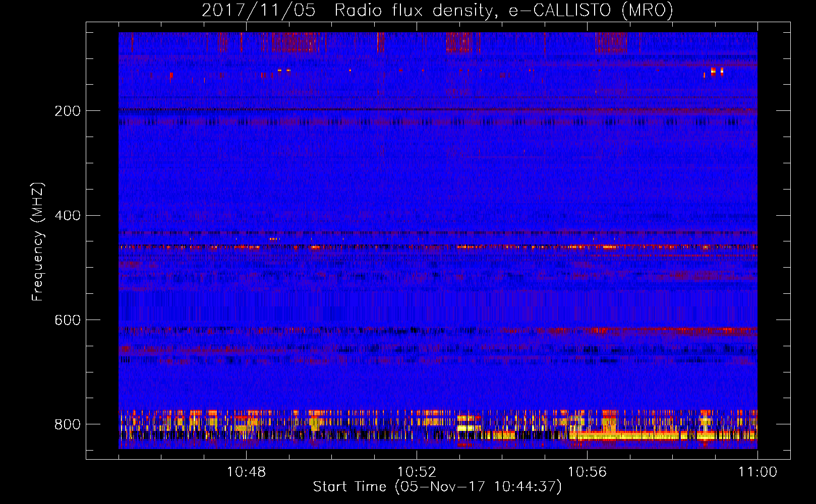Click the 10:52 time tick label

417,472
